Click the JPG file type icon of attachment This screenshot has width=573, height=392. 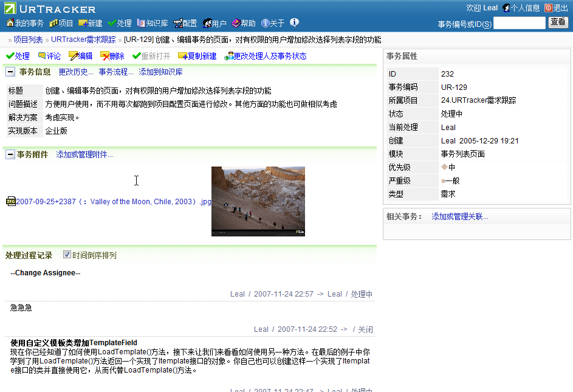[11, 202]
